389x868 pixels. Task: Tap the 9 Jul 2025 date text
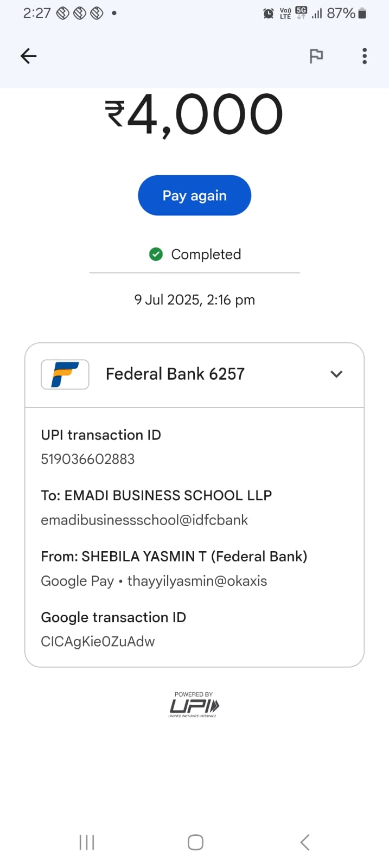tap(194, 300)
